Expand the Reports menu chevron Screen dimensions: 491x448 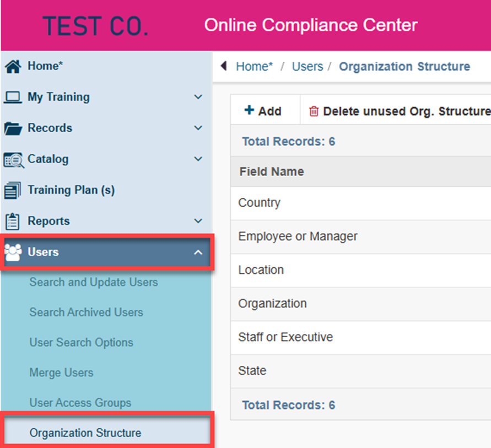click(198, 221)
